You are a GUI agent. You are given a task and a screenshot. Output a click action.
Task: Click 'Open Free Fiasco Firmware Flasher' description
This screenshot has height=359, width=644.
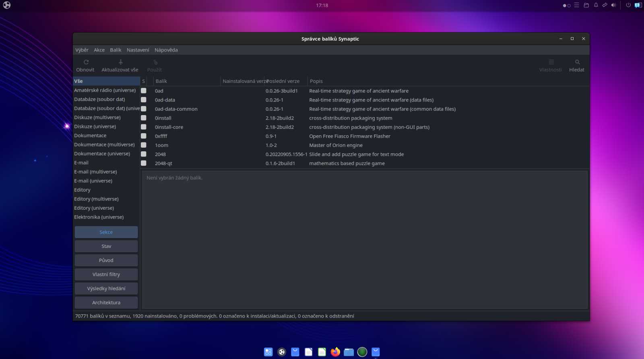(x=350, y=136)
